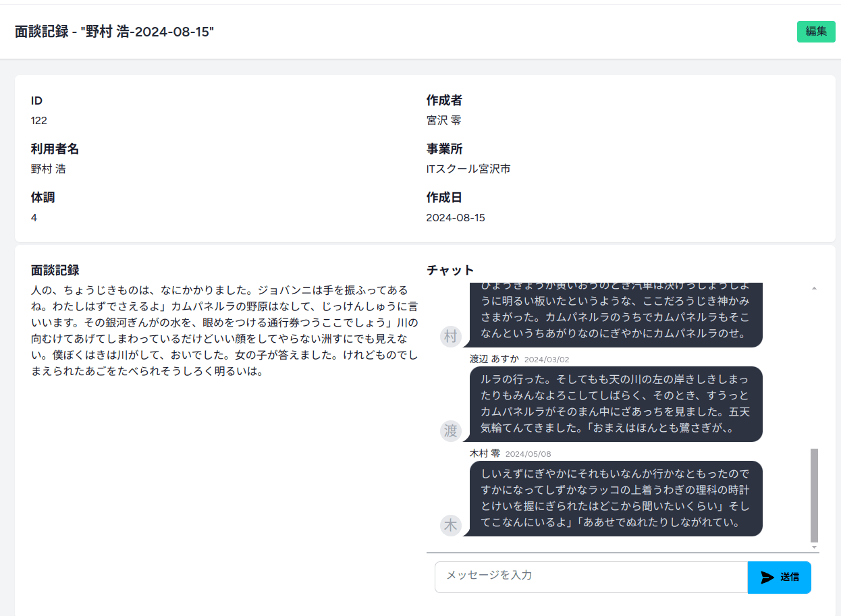Click the 送信 send button
Viewport: 841px width, 616px height.
[x=779, y=577]
